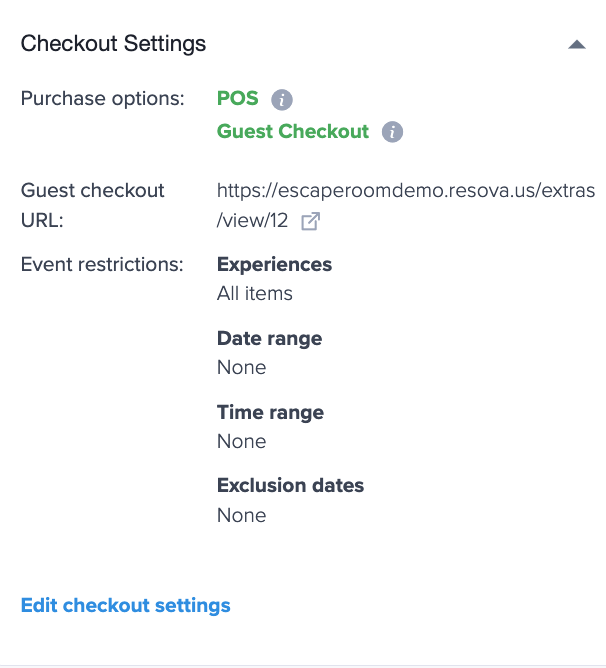Open the Edit checkout settings link

click(x=125, y=605)
